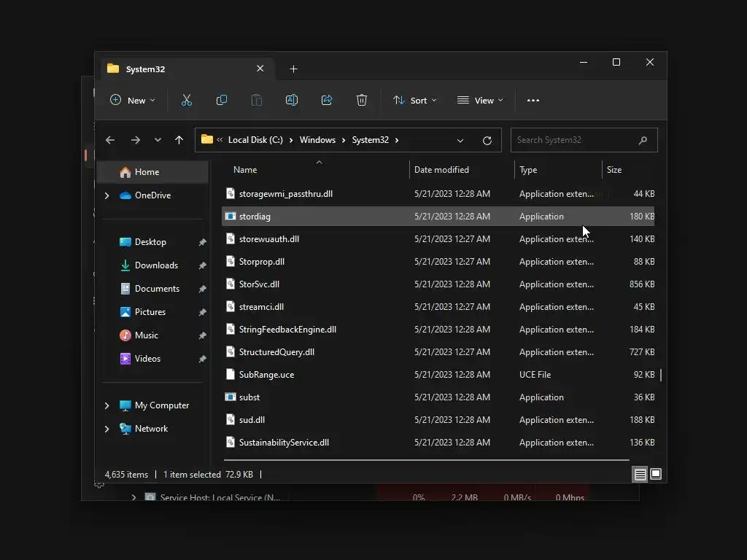Click the Cut scissors icon
747x560 pixels.
(186, 101)
